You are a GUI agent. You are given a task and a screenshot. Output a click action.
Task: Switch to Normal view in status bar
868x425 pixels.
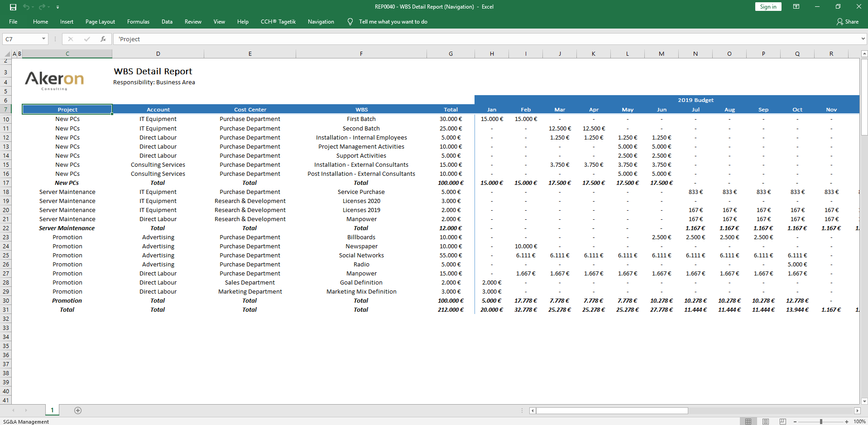point(748,421)
